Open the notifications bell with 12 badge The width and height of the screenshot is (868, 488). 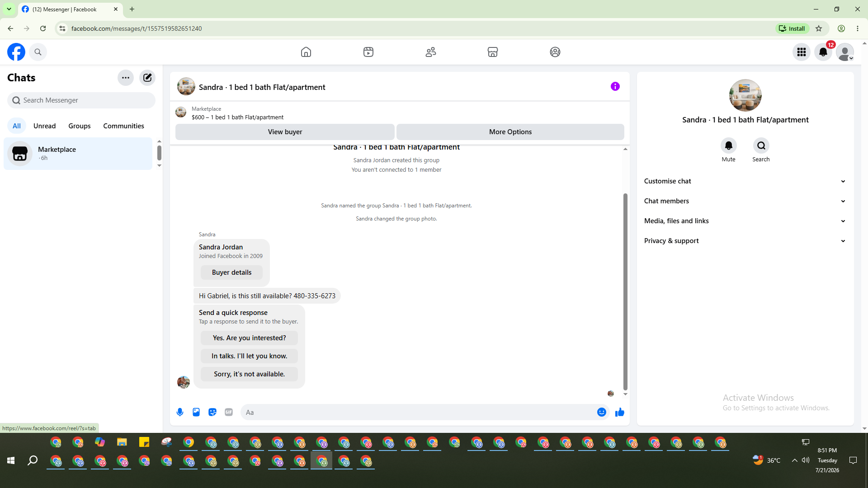point(823,52)
